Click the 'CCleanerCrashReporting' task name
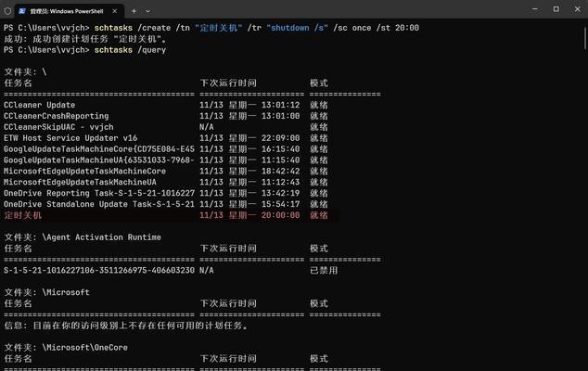 pos(57,116)
